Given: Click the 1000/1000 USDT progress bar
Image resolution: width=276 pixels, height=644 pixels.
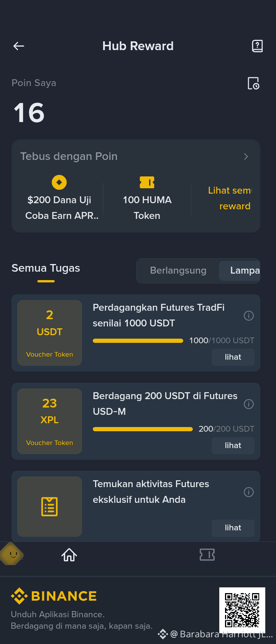Looking at the screenshot, I should click(138, 341).
